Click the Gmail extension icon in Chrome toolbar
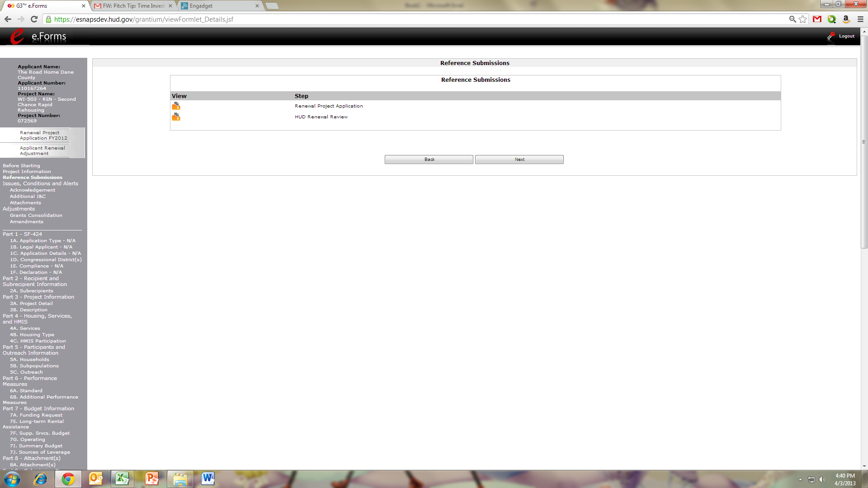Screen dimensions: 868x488 tap(817, 19)
